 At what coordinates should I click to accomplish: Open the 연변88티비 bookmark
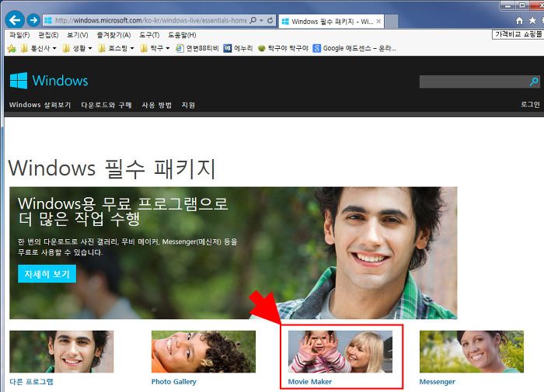197,48
